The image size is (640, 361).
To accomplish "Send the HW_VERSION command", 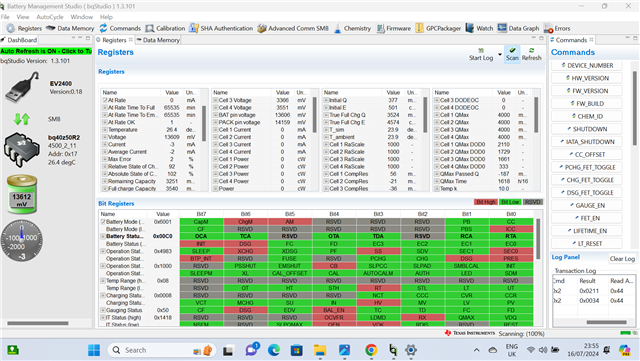I will tap(587, 78).
